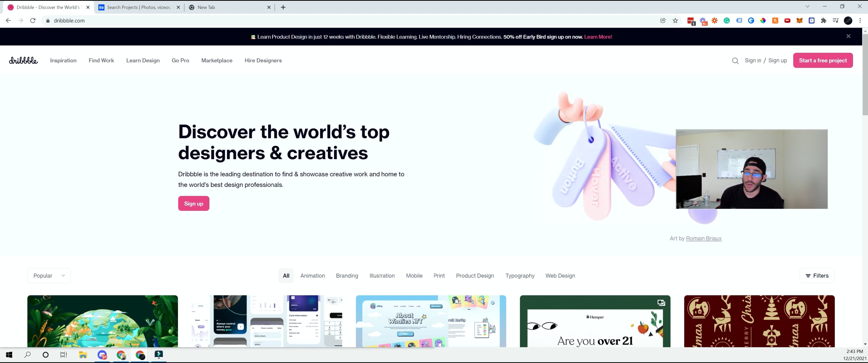Bookmark this page with the star icon

675,20
